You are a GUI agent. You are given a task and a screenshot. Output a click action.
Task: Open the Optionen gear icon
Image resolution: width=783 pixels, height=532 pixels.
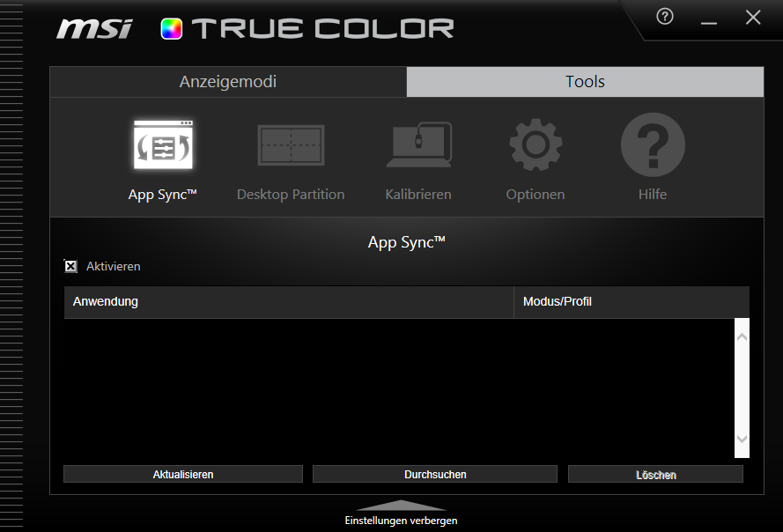(536, 145)
